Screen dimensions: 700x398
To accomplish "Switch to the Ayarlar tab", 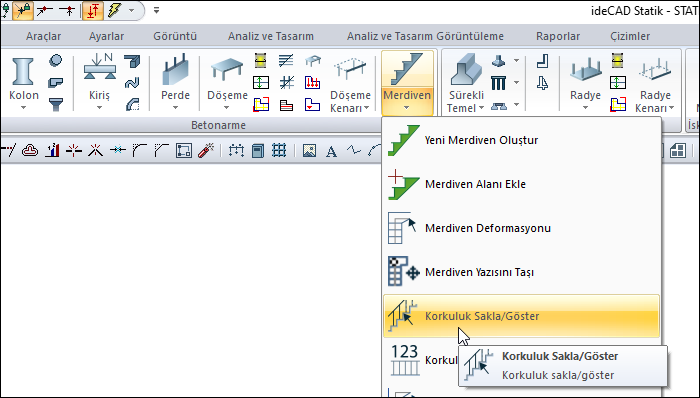I will click(x=106, y=36).
